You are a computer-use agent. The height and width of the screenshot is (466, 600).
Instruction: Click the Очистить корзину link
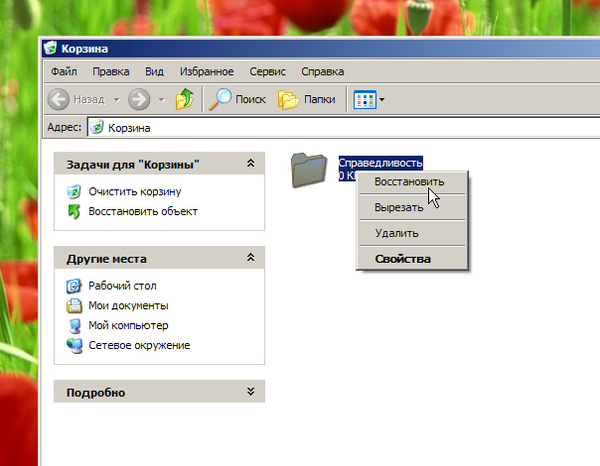click(x=134, y=191)
